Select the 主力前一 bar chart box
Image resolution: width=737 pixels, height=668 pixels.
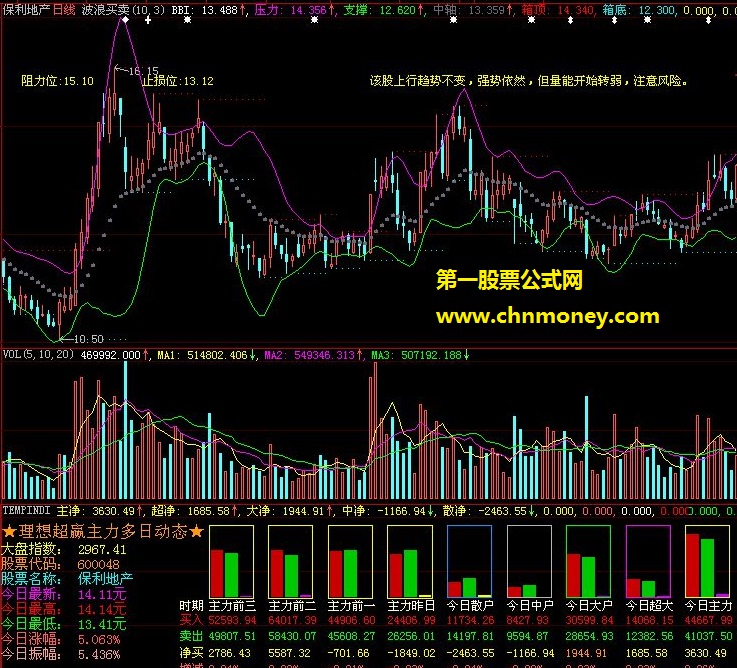(350, 562)
